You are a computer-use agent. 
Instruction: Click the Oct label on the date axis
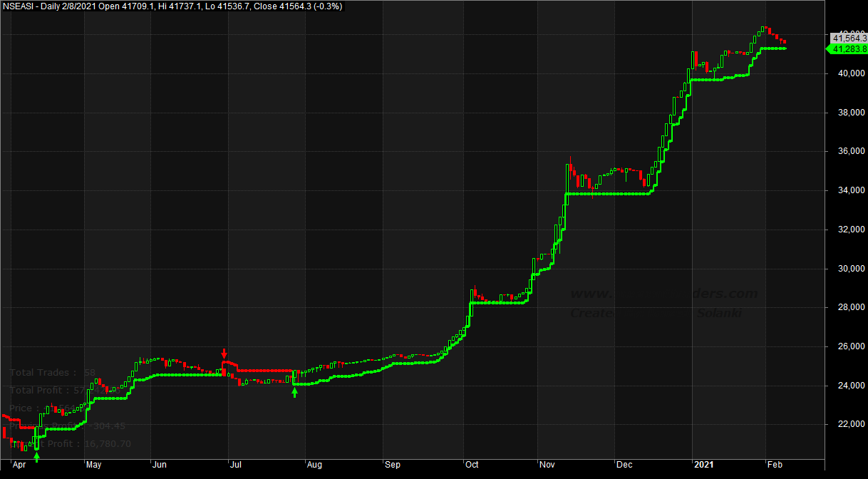(472, 464)
